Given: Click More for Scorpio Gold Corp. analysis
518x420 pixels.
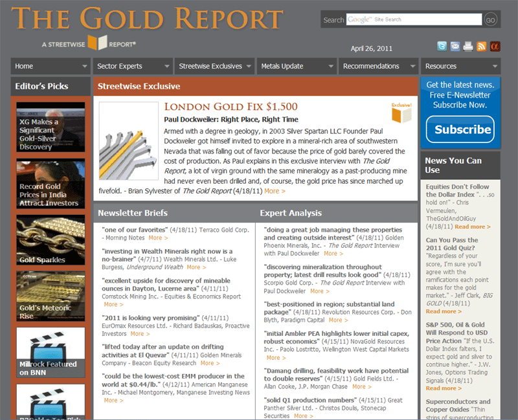Looking at the screenshot, I should [x=320, y=291].
